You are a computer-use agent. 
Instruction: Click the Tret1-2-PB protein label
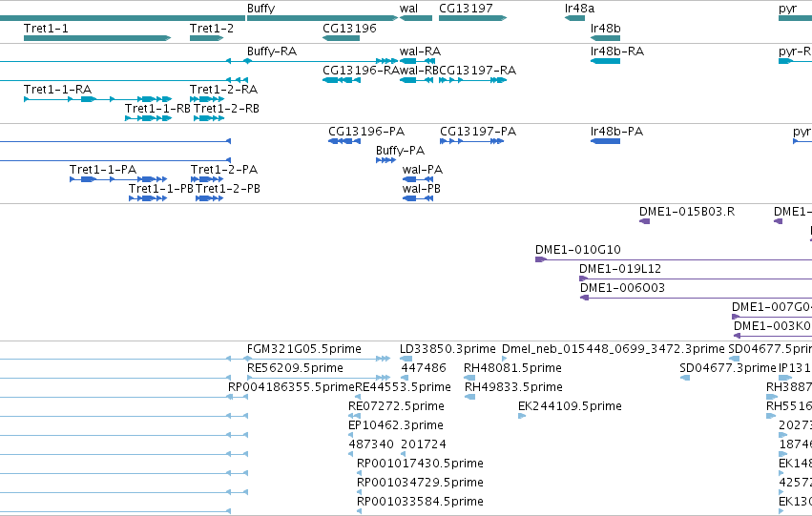tap(228, 189)
